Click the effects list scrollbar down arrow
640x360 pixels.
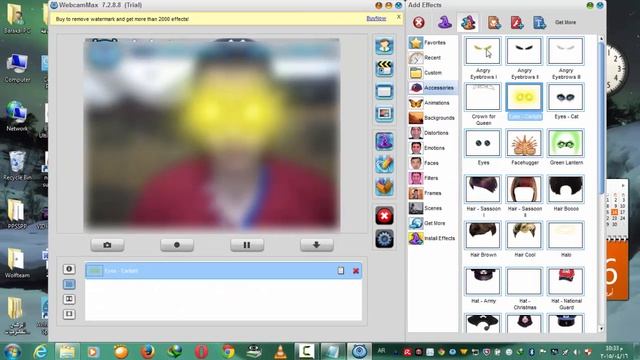pos(601,329)
